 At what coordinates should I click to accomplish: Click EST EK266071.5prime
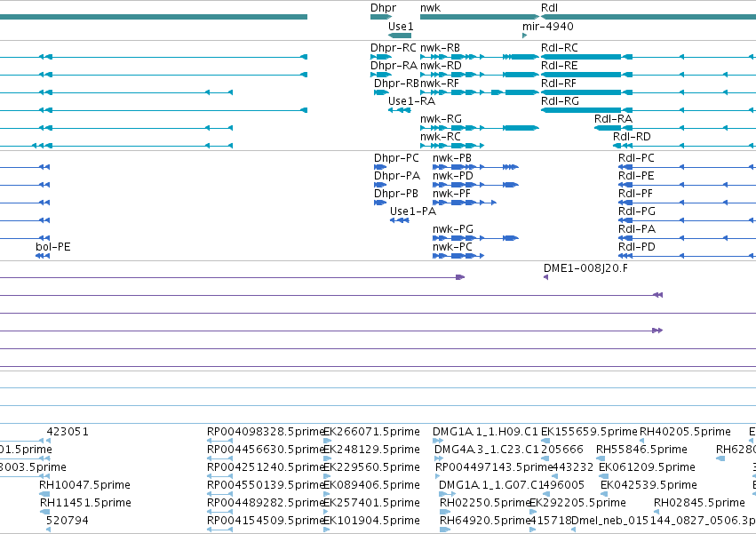328,441
